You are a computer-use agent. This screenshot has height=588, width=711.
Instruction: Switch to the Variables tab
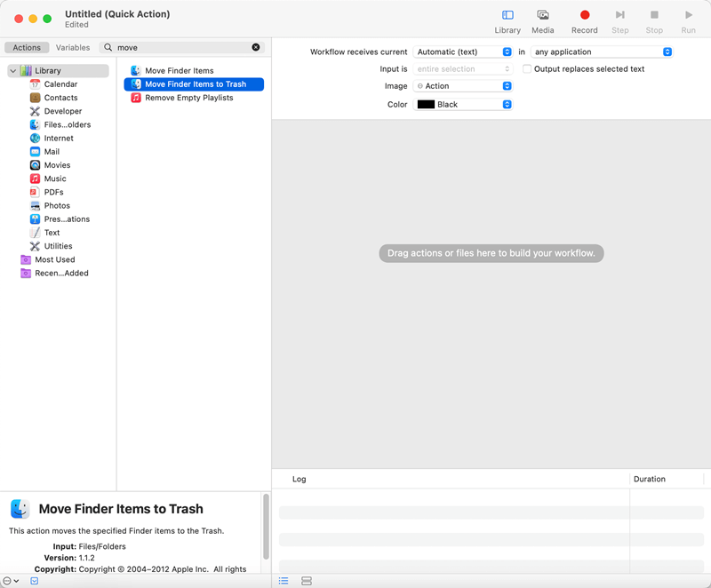coord(73,47)
